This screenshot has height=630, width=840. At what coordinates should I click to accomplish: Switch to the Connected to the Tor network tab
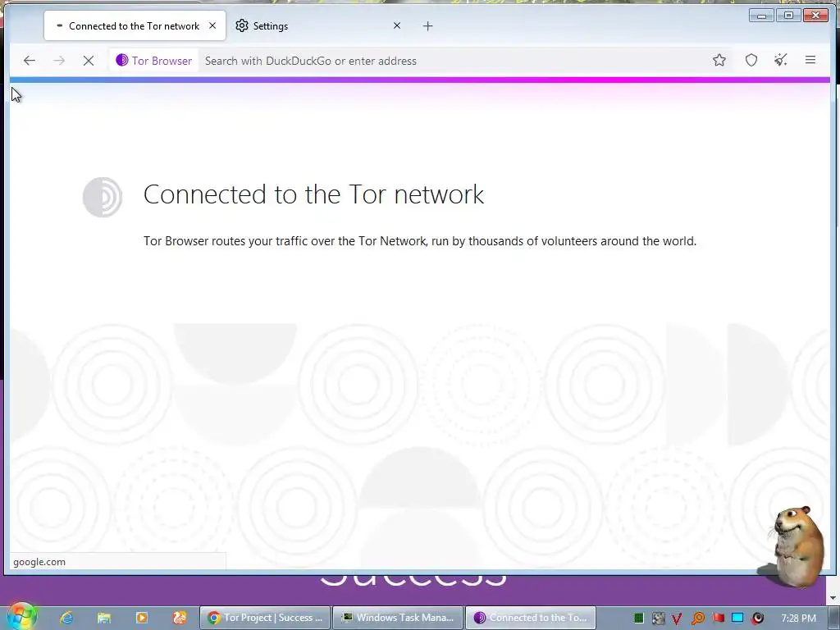pyautogui.click(x=135, y=25)
